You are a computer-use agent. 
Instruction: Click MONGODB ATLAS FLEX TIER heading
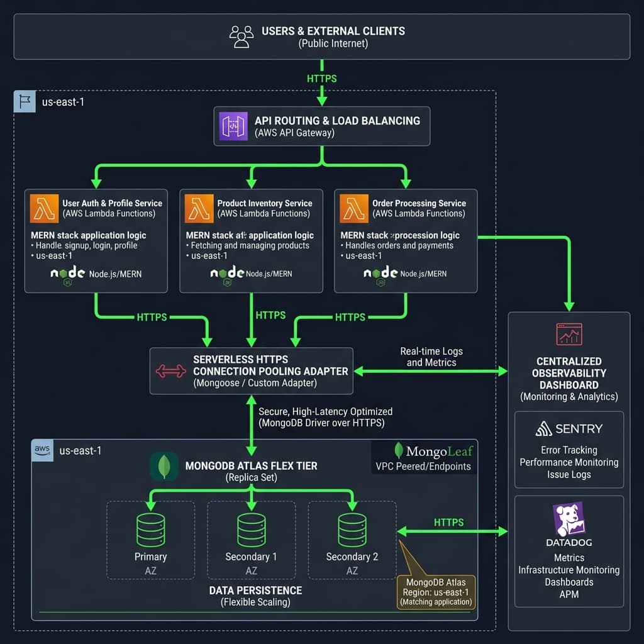click(251, 466)
